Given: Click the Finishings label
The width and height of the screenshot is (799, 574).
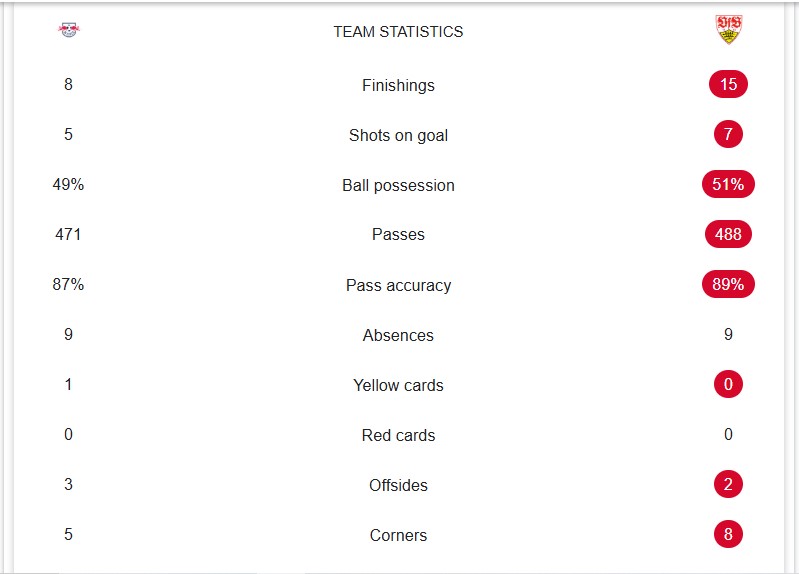Looking at the screenshot, I should point(398,85).
